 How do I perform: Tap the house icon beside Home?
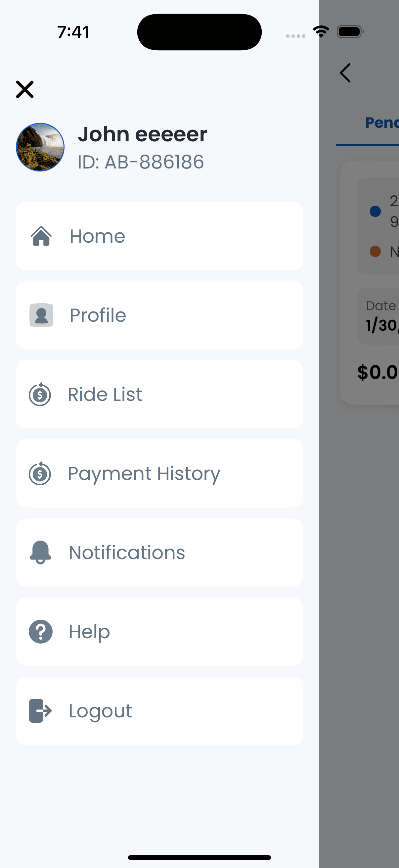click(41, 236)
